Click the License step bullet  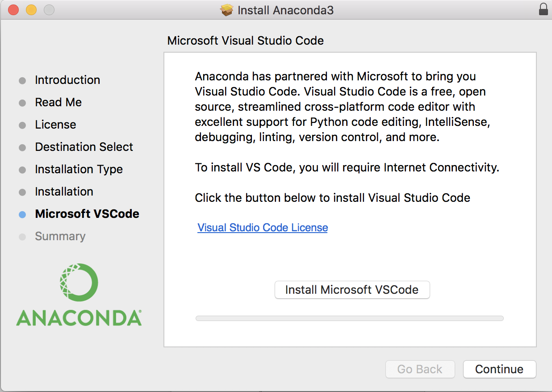click(22, 125)
